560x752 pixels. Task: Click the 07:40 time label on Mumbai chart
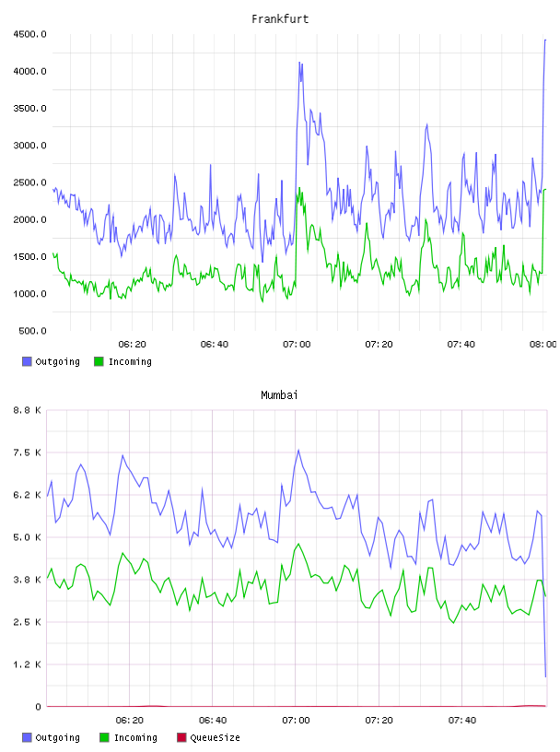click(462, 721)
